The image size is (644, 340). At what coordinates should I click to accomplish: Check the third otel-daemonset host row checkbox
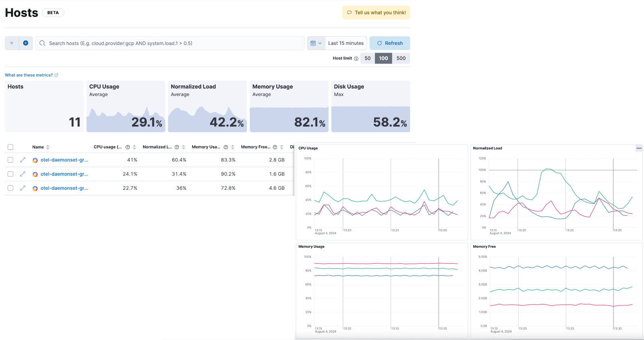[x=10, y=188]
